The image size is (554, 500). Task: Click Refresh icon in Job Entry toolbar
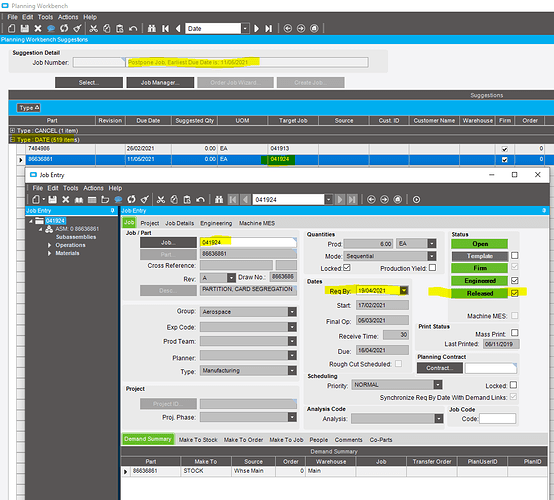131,200
